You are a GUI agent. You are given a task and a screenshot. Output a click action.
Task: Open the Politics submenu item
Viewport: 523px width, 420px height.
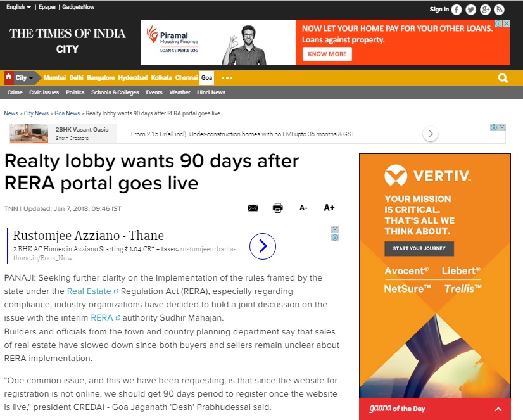(75, 92)
